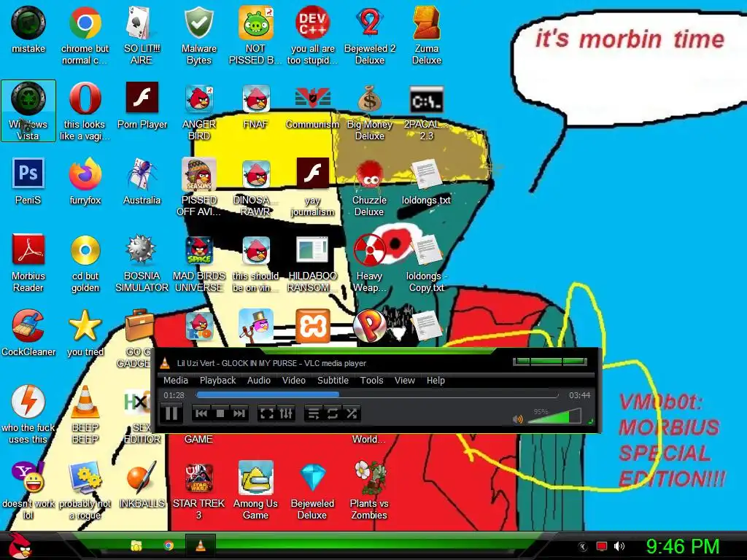Open the Media menu in VLC
The width and height of the screenshot is (747, 560).
[175, 380]
